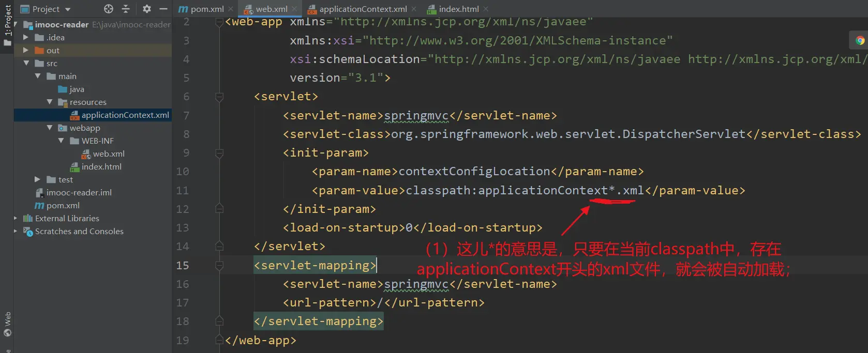Hide the Project panel with minus icon
Viewport: 868px width, 353px height.
(163, 9)
